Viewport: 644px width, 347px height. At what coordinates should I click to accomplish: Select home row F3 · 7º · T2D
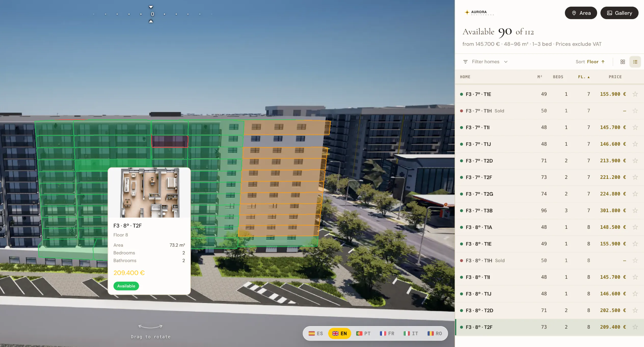tap(549, 161)
